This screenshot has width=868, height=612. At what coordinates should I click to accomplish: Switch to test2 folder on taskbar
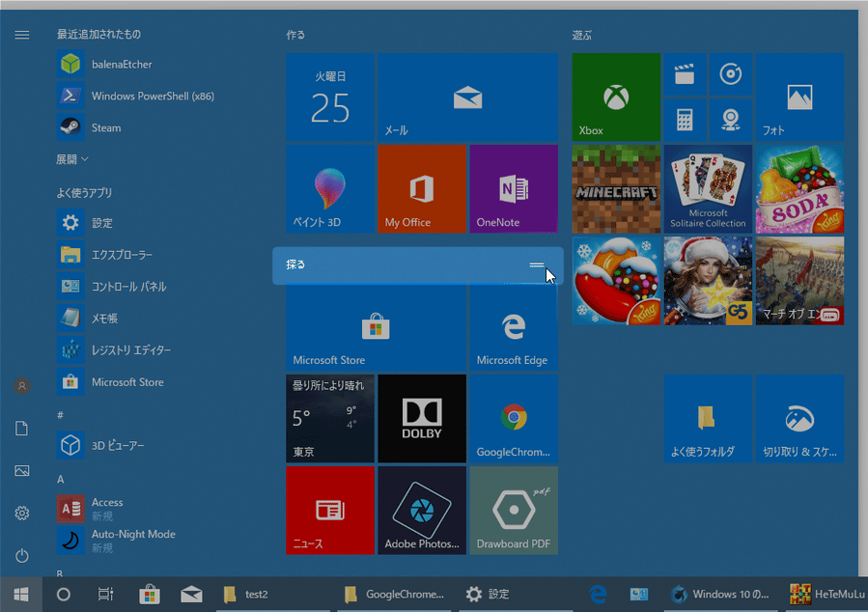[x=274, y=595]
